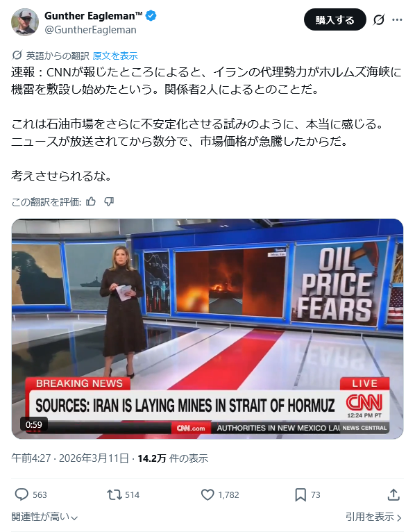Bookmark the post with 73 saves
This screenshot has height=532, width=415.
coord(300,494)
